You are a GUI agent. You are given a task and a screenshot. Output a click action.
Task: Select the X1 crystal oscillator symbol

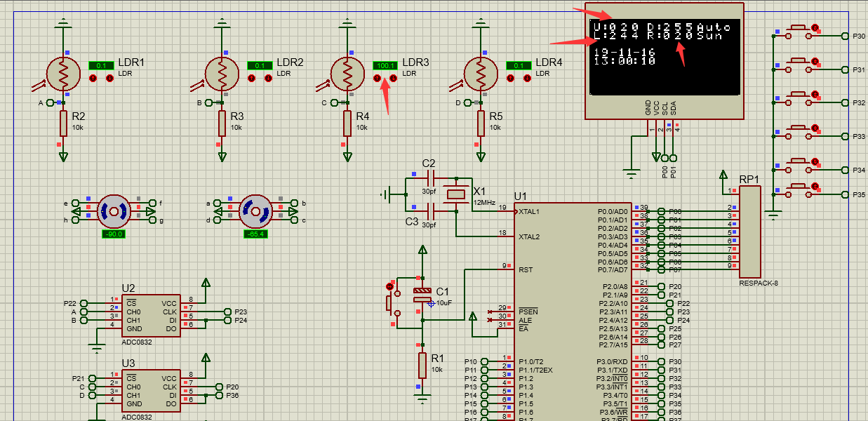coord(457,194)
